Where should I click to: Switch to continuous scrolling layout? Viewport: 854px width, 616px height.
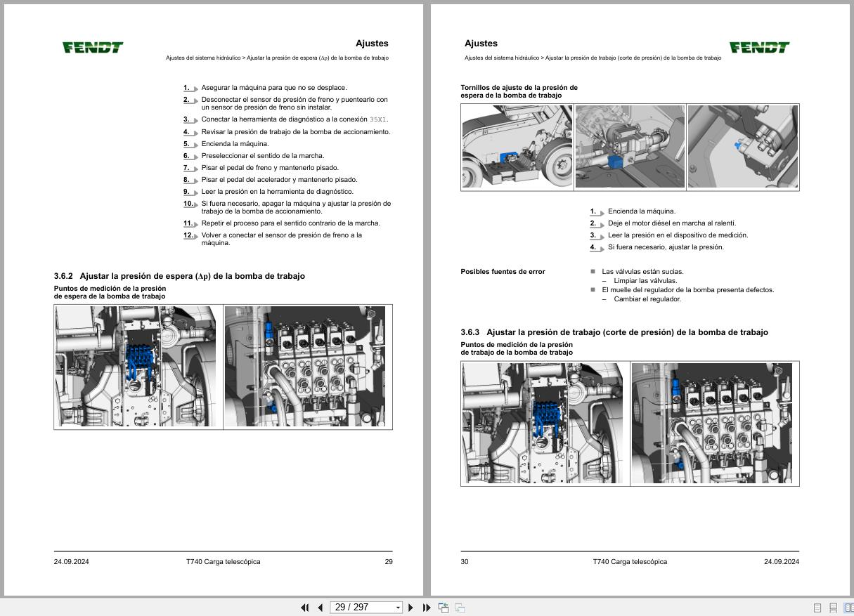(833, 607)
